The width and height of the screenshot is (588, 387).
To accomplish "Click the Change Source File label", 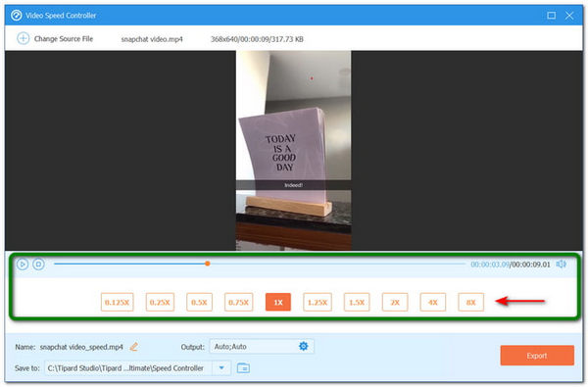I will (x=64, y=38).
